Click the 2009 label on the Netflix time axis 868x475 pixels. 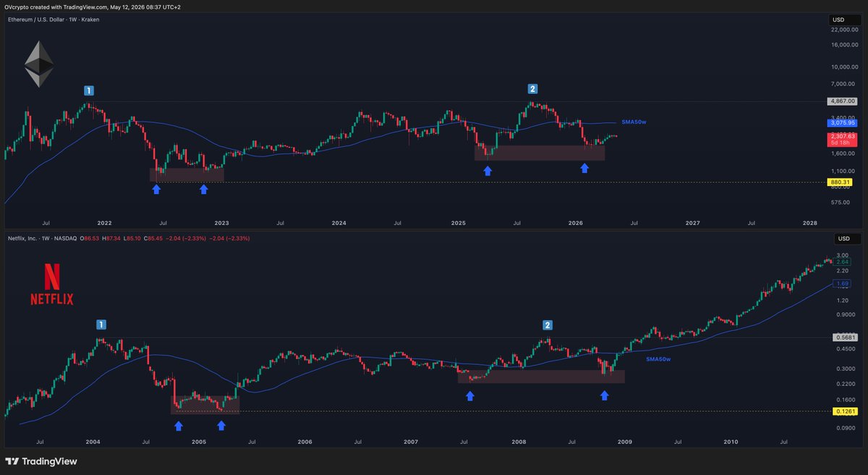click(625, 441)
